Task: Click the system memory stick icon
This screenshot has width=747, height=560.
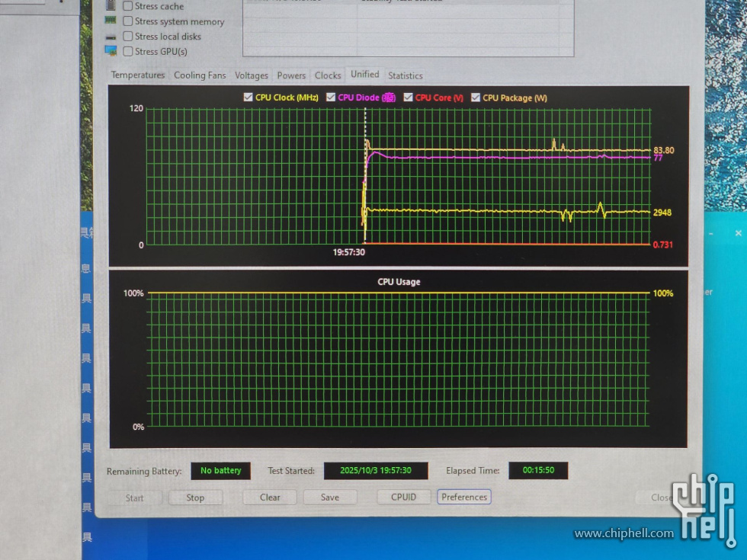Action: click(x=111, y=21)
